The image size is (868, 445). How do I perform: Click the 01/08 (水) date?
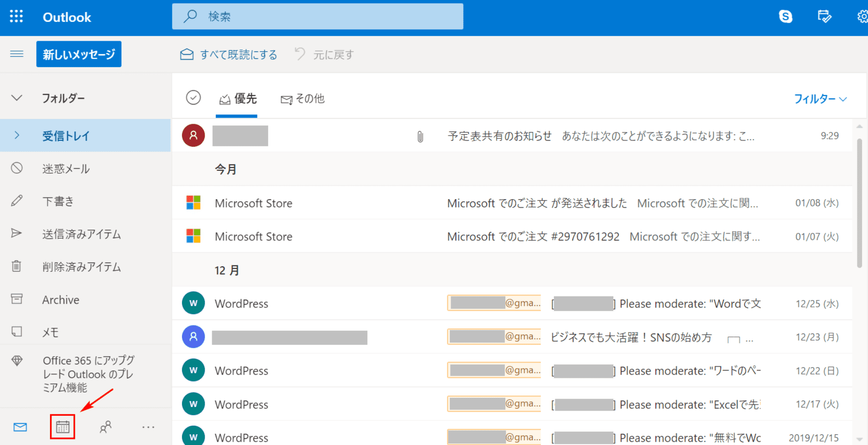[817, 203]
